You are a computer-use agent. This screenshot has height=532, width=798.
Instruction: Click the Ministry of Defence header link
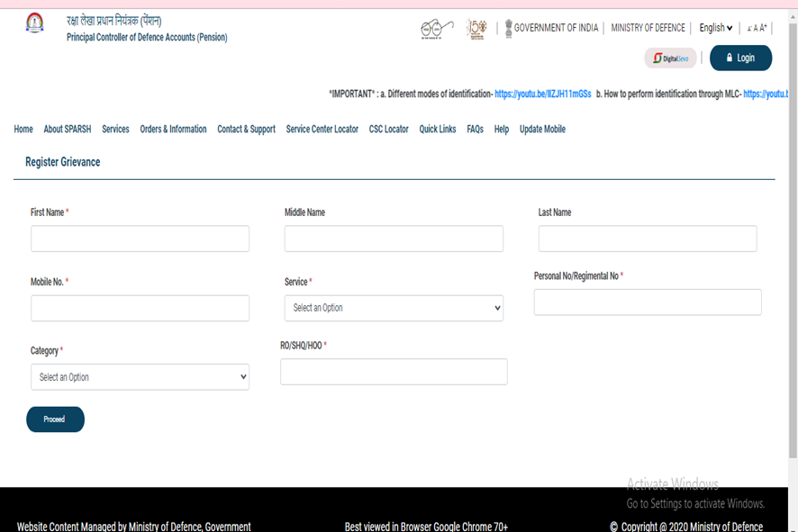(x=648, y=28)
